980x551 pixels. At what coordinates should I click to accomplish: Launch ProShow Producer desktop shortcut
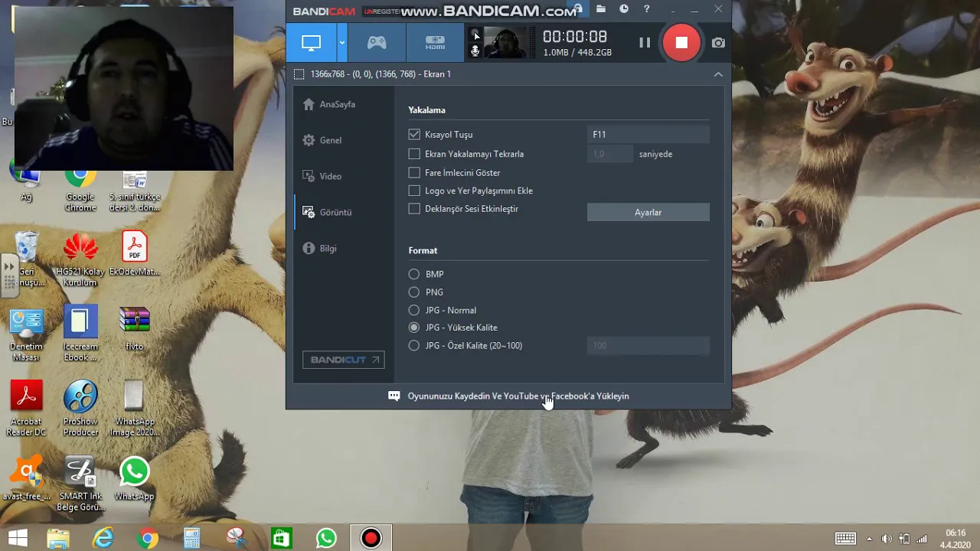[80, 409]
